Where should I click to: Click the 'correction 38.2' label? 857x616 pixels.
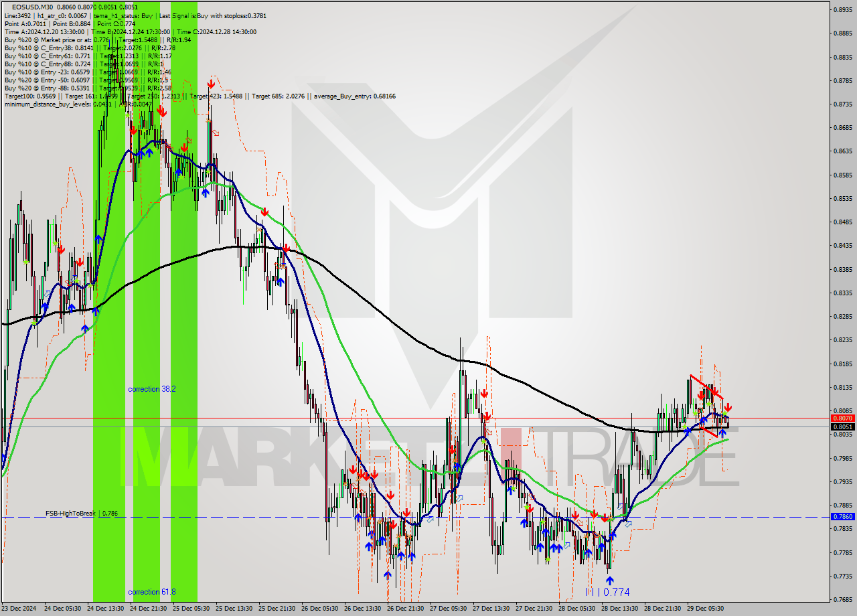click(152, 389)
